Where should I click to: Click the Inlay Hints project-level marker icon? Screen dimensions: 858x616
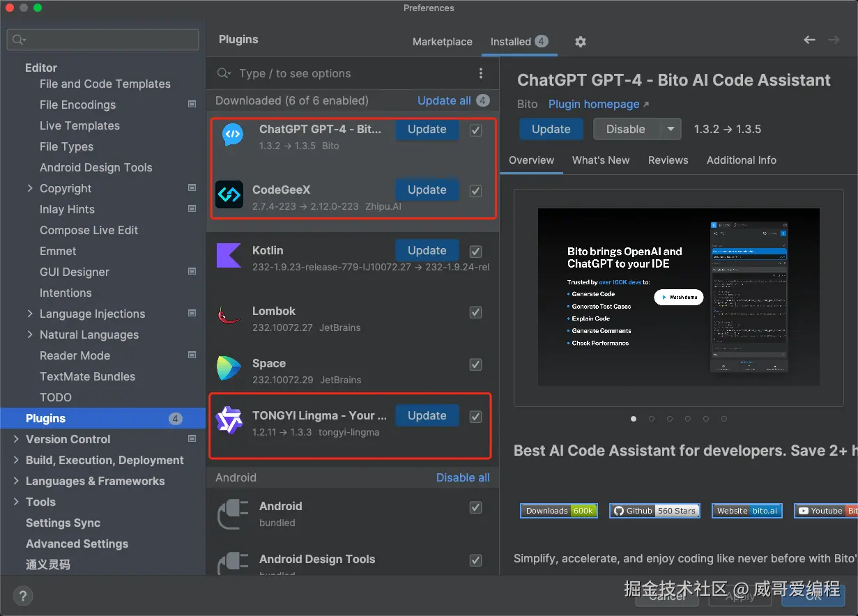pyautogui.click(x=192, y=209)
